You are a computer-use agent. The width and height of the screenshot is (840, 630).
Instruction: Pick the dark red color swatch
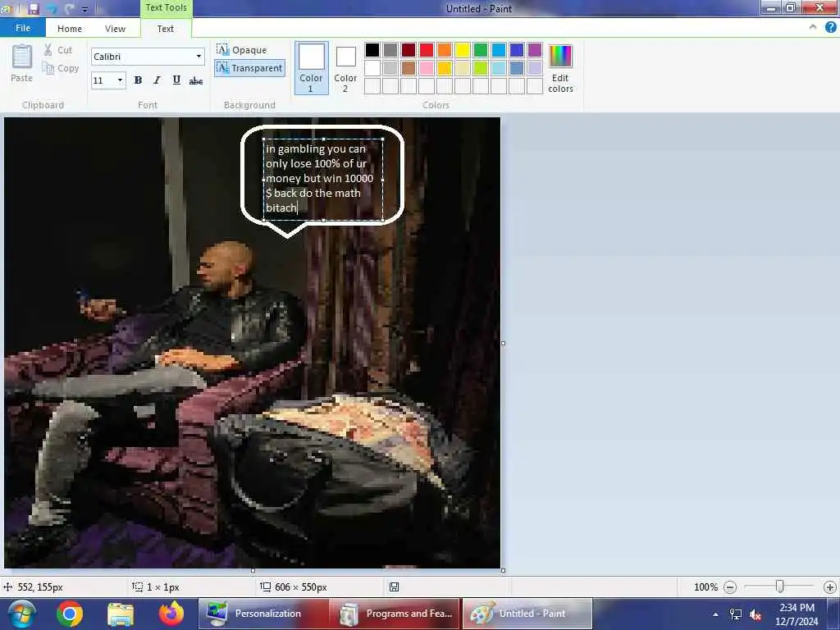(409, 50)
